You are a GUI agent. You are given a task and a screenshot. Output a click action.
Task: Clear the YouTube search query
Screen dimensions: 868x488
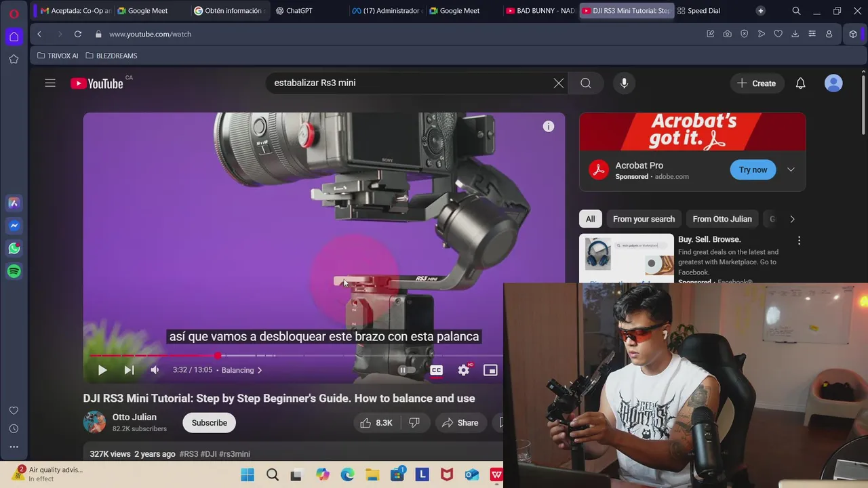(558, 83)
